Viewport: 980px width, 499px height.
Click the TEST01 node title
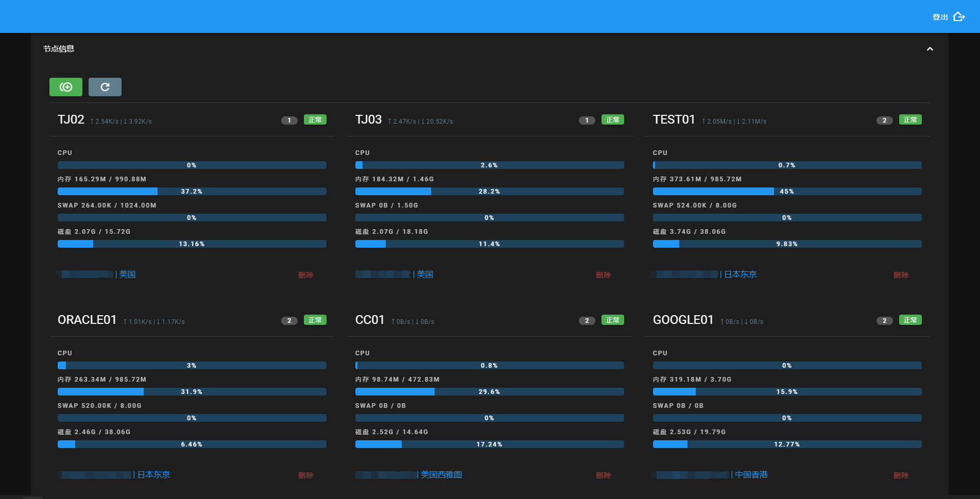tap(674, 120)
